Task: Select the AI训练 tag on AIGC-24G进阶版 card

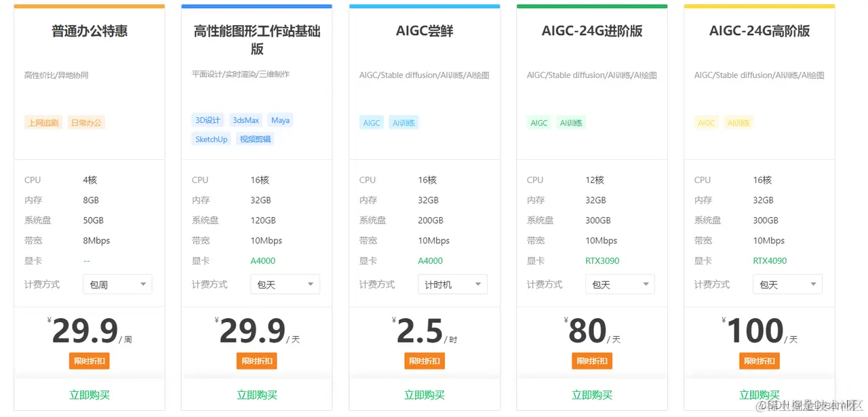Action: click(x=571, y=123)
